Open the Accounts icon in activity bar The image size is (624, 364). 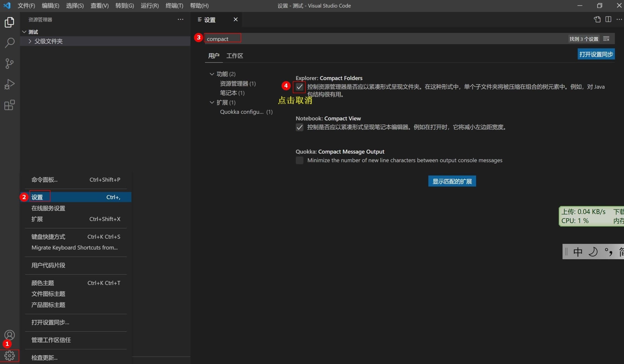pos(10,335)
